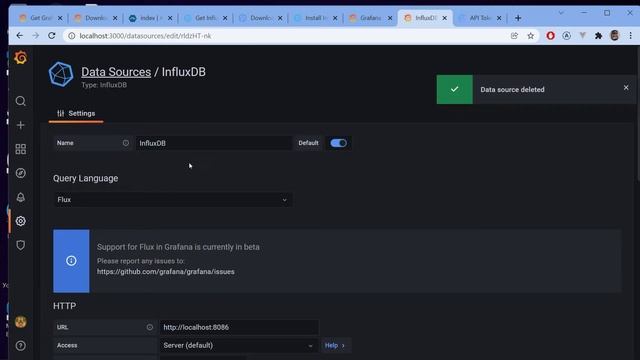The height and width of the screenshot is (360, 640).
Task: Click the "Query Language" heading
Action: click(86, 178)
